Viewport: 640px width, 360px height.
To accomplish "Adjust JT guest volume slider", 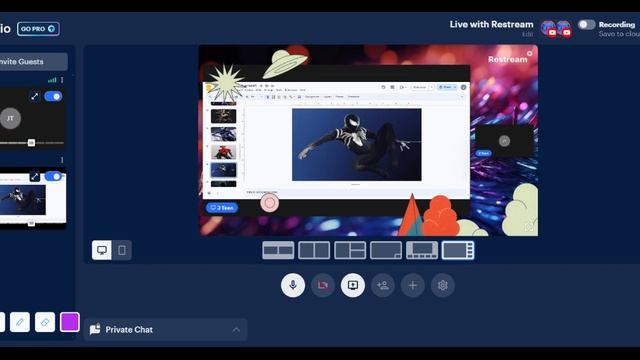I will pyautogui.click(x=31, y=143).
